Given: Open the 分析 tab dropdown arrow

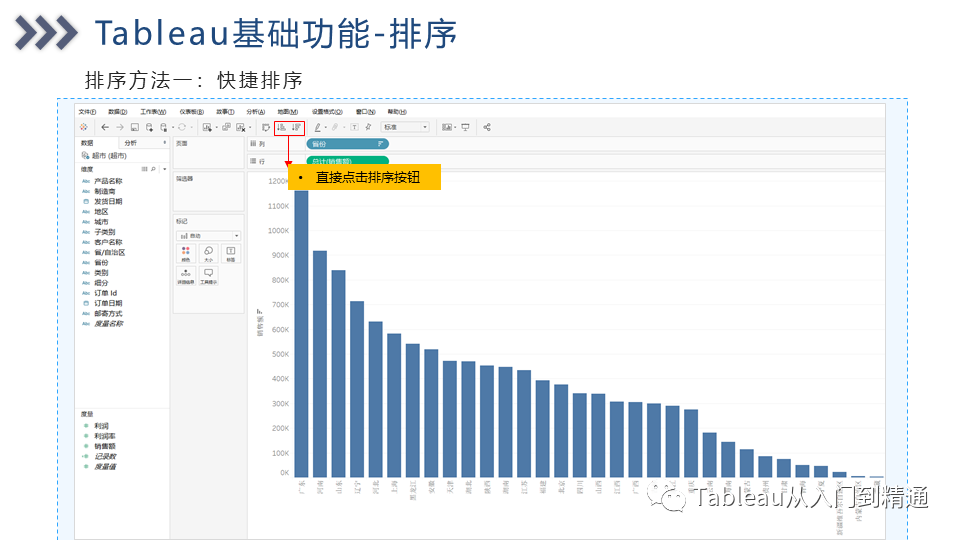Looking at the screenshot, I should point(165,143).
